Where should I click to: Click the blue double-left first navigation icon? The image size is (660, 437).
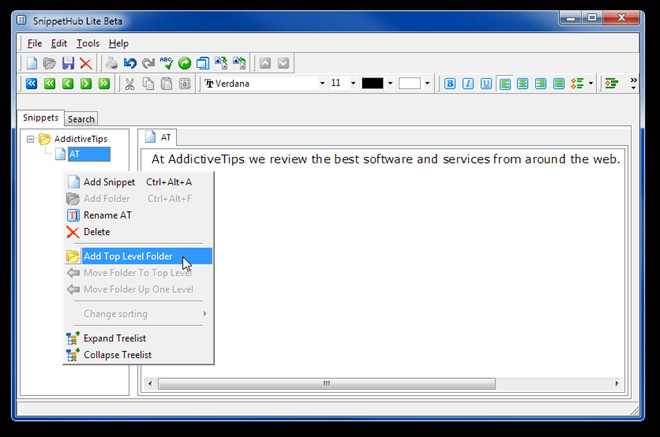pos(32,83)
